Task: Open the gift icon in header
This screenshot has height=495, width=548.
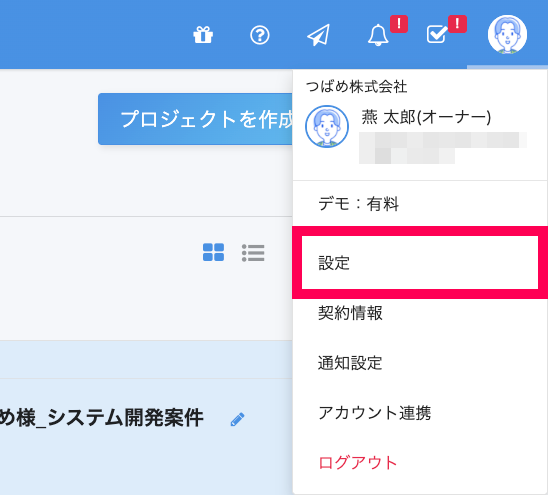Action: click(203, 35)
